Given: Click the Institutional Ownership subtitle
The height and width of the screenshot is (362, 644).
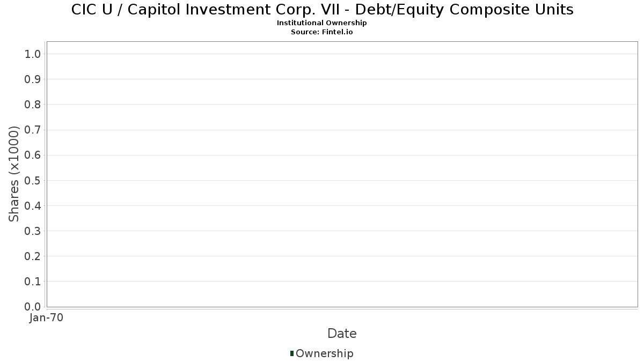Looking at the screenshot, I should [322, 23].
